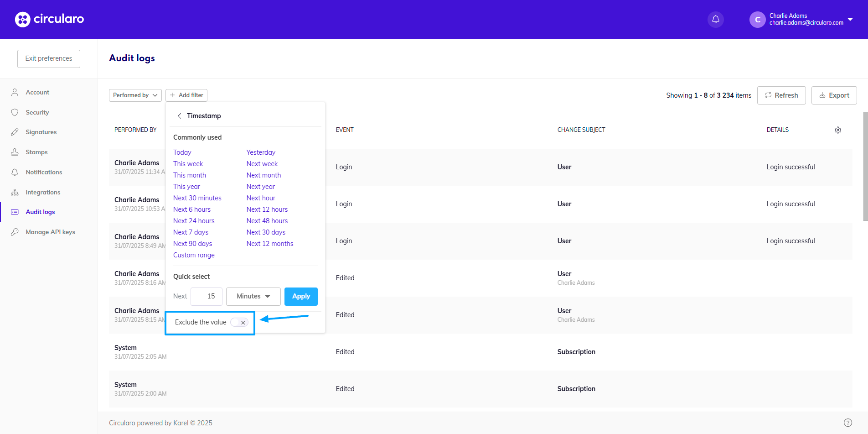Screen dimensions: 868x434
Task: Open Notifications in the sidebar menu
Action: [44, 173]
